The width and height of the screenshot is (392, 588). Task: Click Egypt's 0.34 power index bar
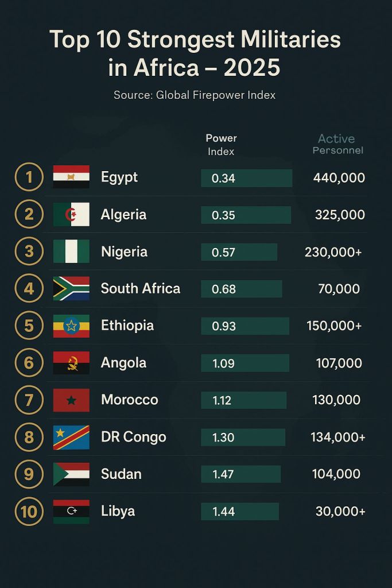point(246,178)
